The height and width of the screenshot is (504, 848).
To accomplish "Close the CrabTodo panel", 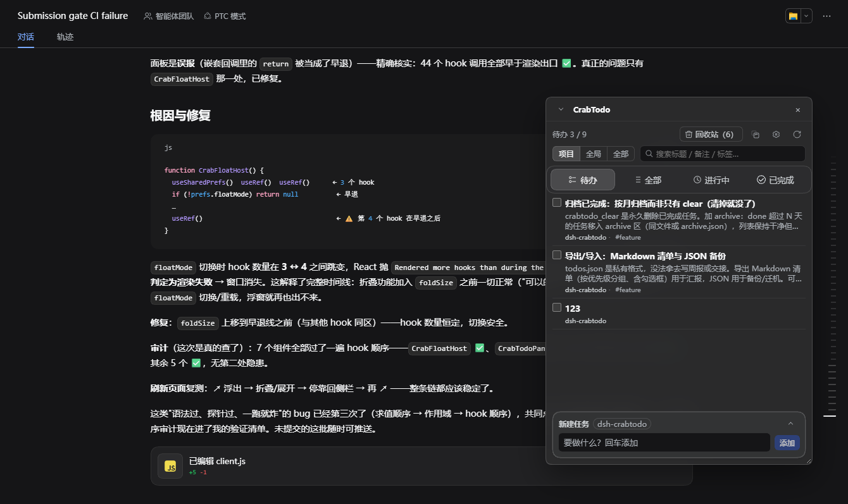I will coord(797,110).
